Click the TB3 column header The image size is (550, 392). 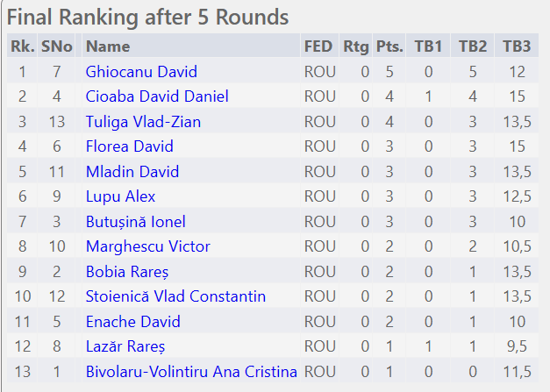517,46
